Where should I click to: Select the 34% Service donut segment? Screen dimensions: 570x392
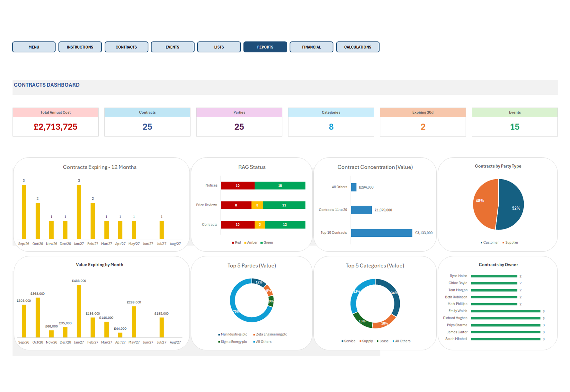point(394,294)
